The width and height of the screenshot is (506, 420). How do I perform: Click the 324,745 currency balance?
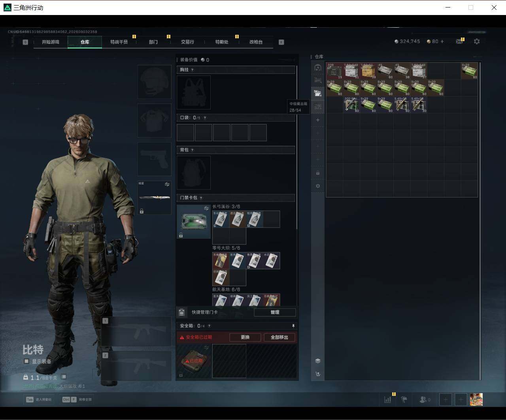pyautogui.click(x=407, y=41)
